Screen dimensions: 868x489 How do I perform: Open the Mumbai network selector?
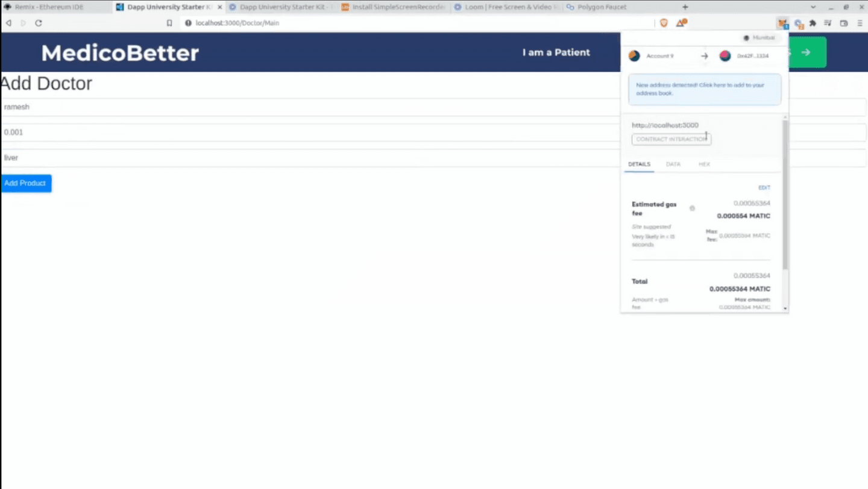tap(759, 38)
